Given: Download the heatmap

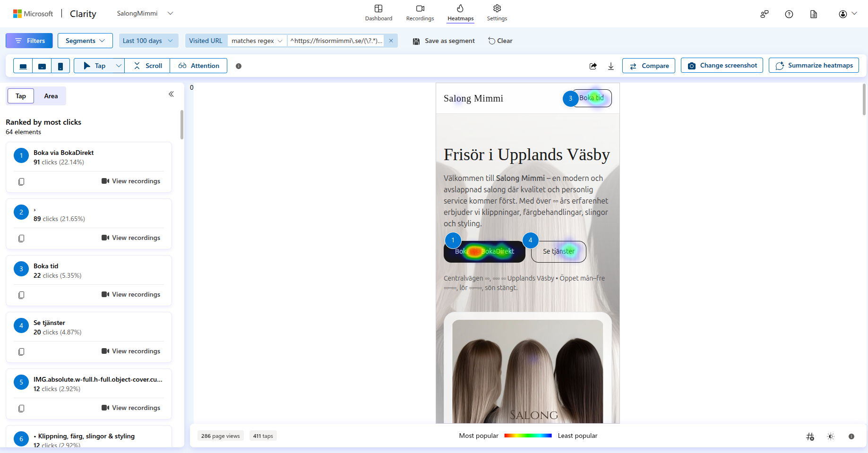Looking at the screenshot, I should tap(611, 66).
